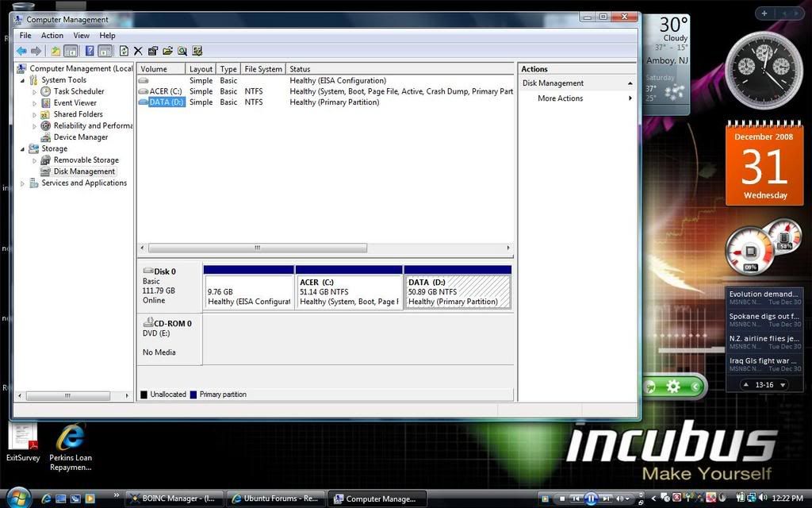Open Perkins Loan Repayment desktop shortcut
The image size is (812, 508).
71,438
